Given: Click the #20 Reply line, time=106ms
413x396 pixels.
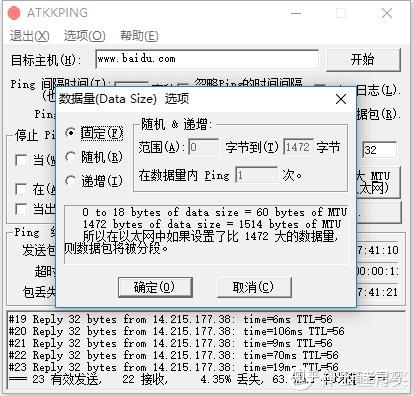Looking at the screenshot, I should [x=176, y=331].
